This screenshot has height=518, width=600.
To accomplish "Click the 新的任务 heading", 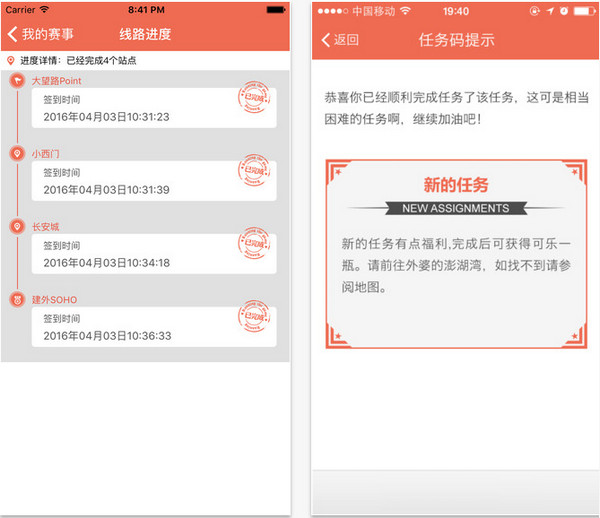I will (456, 185).
